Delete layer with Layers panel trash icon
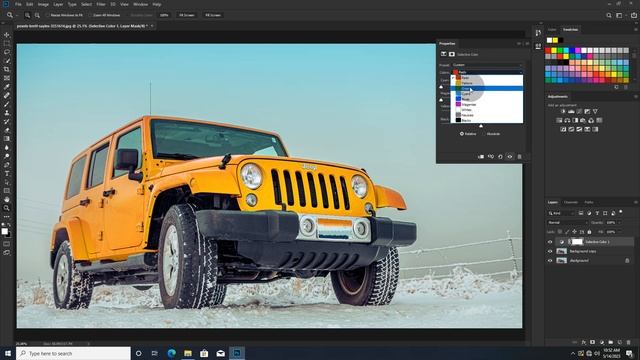 click(x=629, y=342)
